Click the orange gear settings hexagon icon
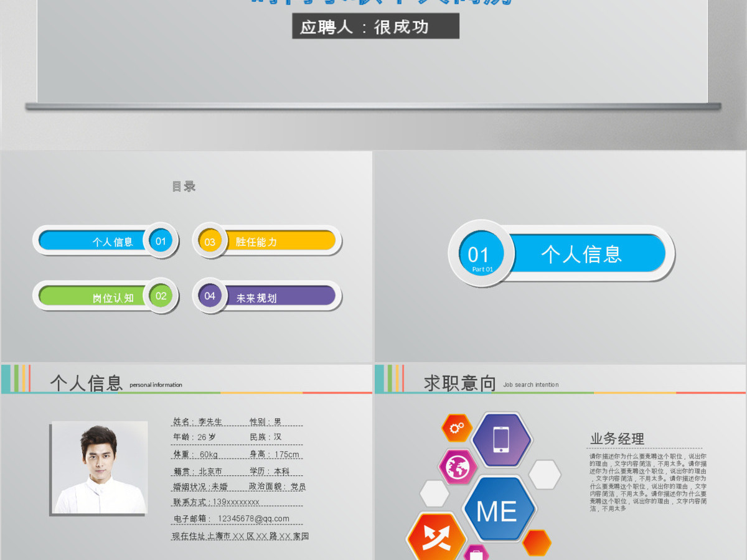 (x=457, y=428)
